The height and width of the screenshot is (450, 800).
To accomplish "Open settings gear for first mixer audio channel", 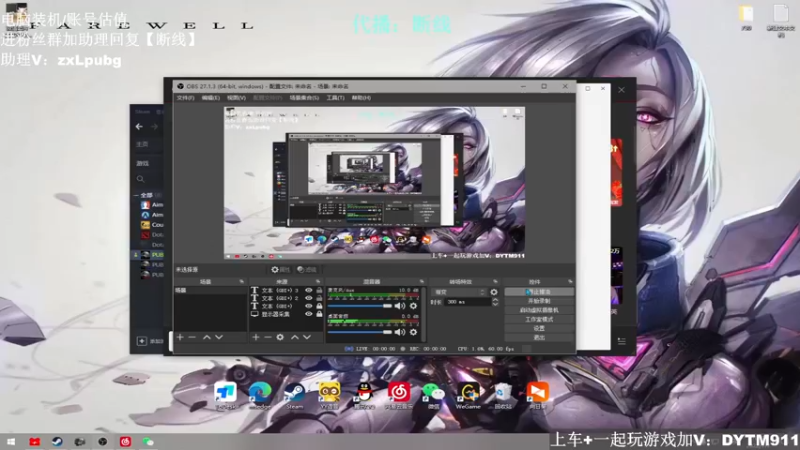I will click(x=413, y=306).
